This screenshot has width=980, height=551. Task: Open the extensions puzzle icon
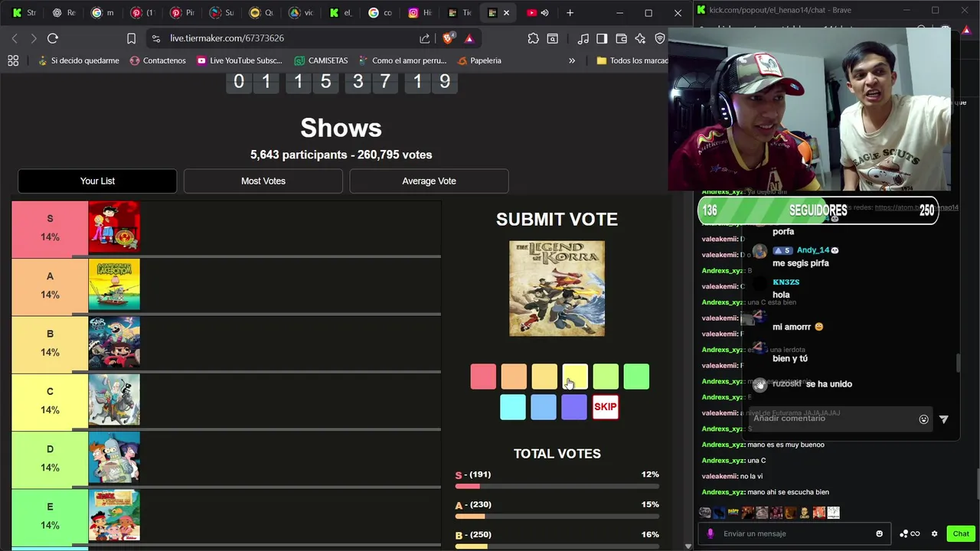point(534,38)
